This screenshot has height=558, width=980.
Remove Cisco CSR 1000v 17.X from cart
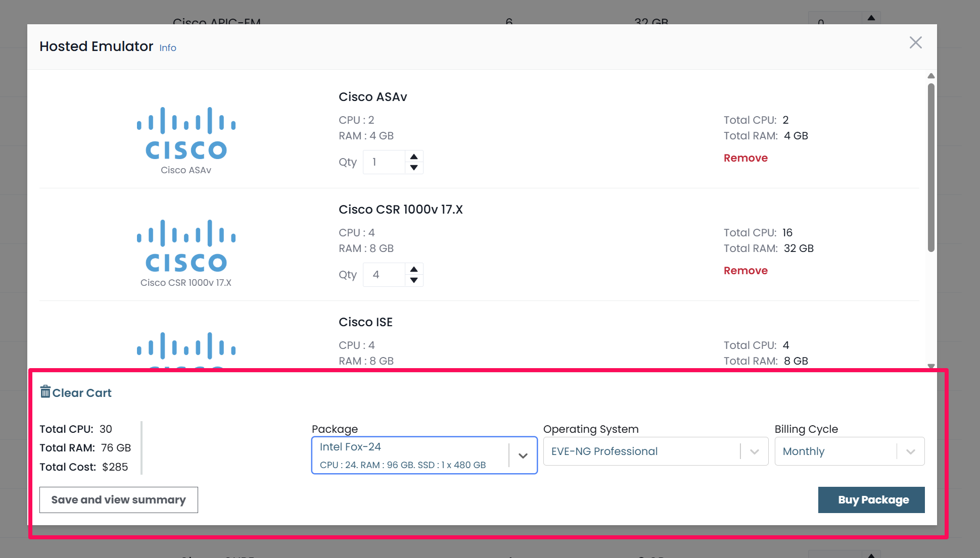[745, 271]
